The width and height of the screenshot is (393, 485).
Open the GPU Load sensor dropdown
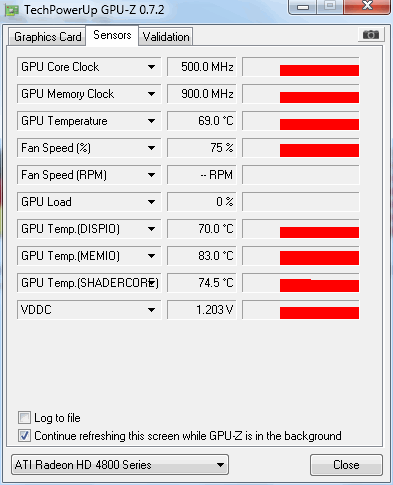tap(151, 202)
